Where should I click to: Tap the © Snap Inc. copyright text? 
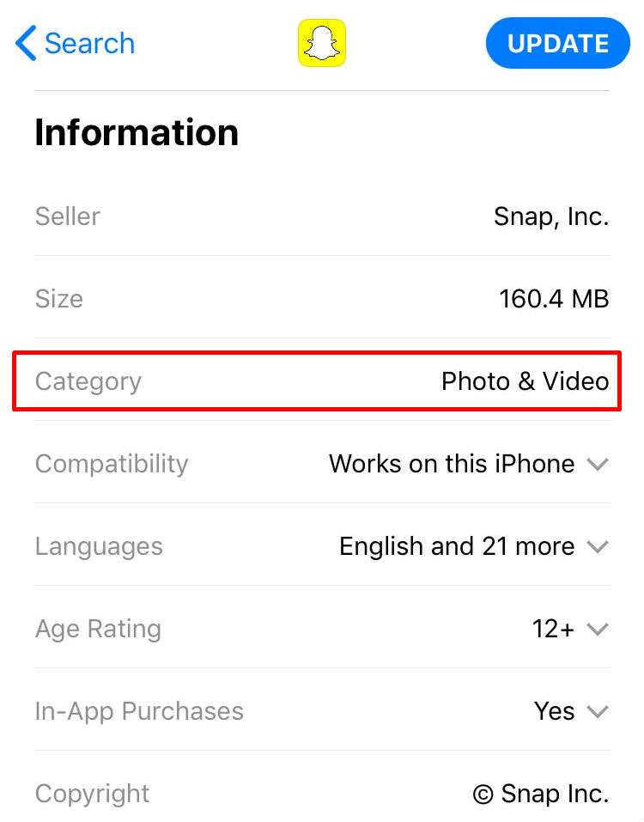click(x=540, y=794)
